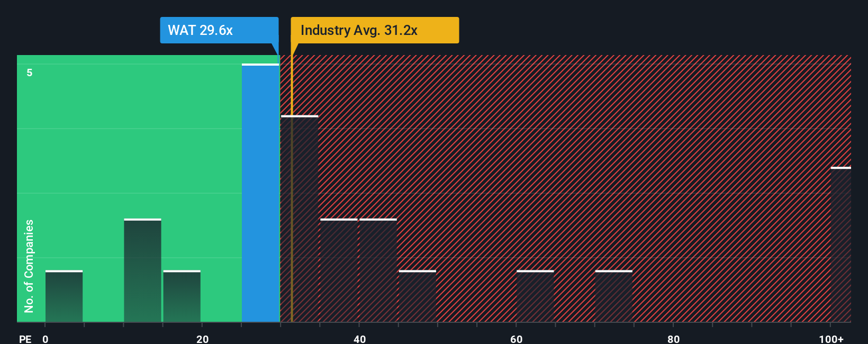Viewport: 868px width, 344px height.
Task: Click the x-axis tick label 60
Action: tap(517, 339)
